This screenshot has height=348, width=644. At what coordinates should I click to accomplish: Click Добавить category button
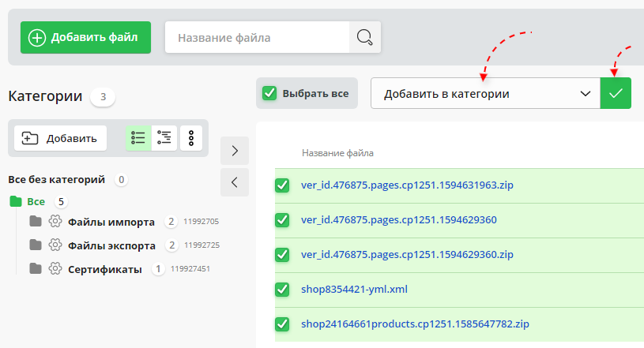point(60,138)
